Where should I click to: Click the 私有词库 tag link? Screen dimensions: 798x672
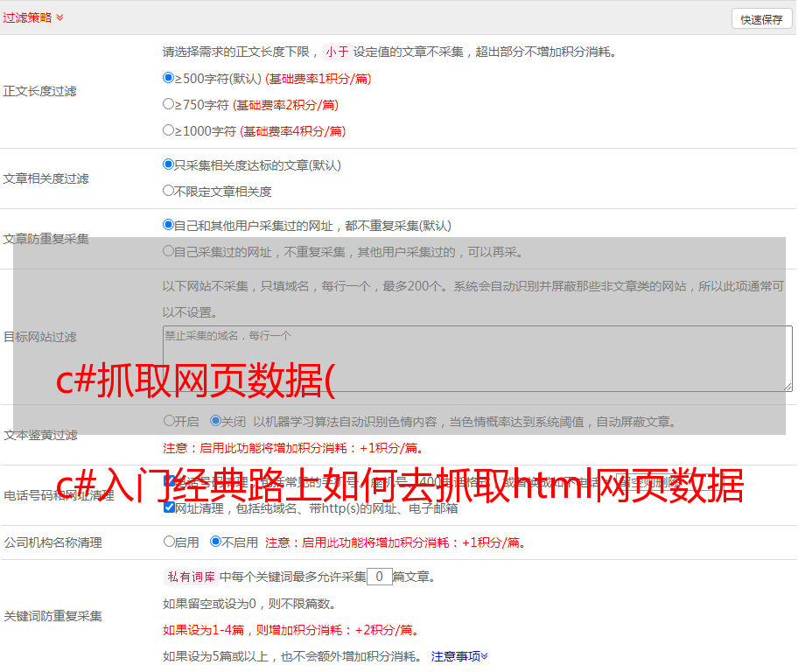coord(189,577)
